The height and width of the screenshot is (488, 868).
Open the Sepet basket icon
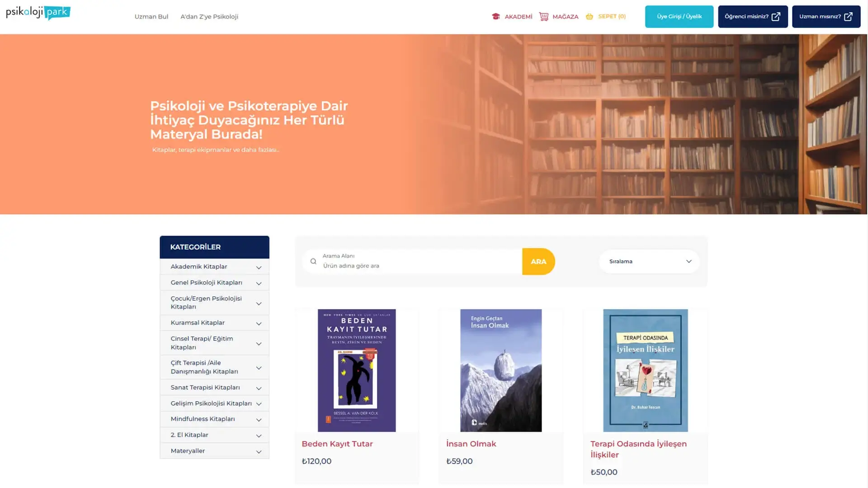590,16
